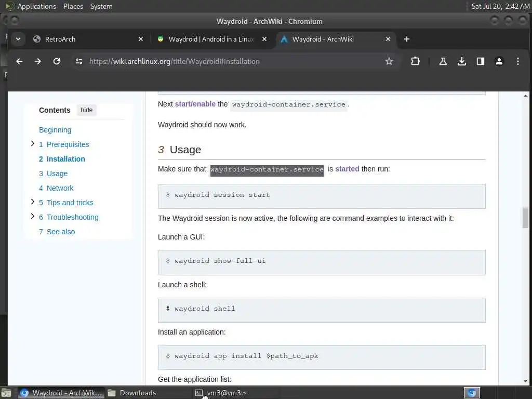Go to 2 Installation section
Image resolution: width=532 pixels, height=399 pixels.
click(62, 159)
